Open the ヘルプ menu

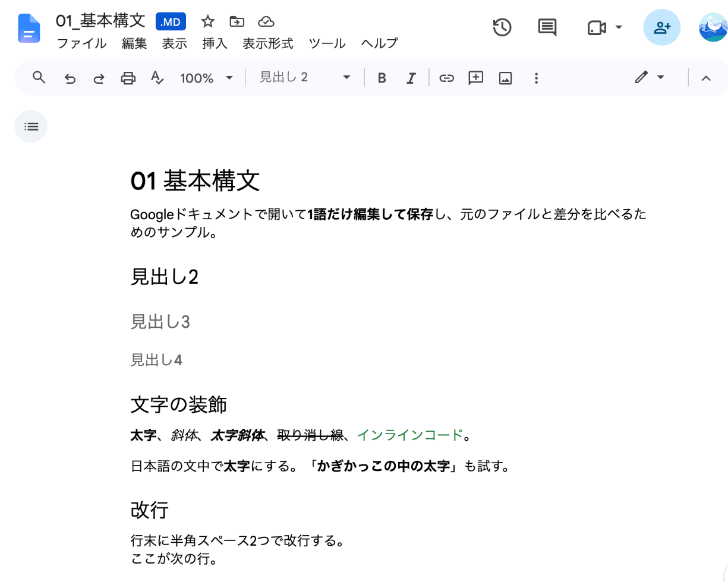(379, 43)
